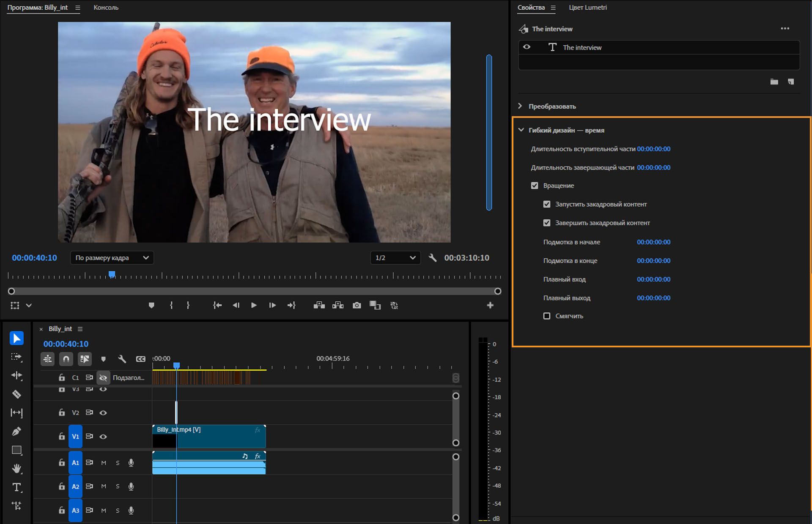Select the Hand tool
Screen dimensions: 812x524
16,469
